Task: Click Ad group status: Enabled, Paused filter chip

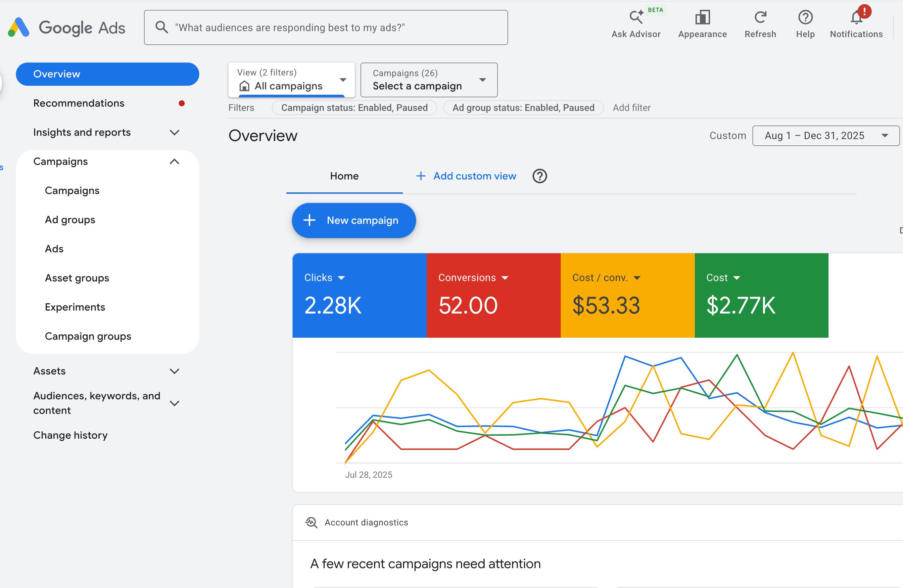Action: pyautogui.click(x=523, y=108)
